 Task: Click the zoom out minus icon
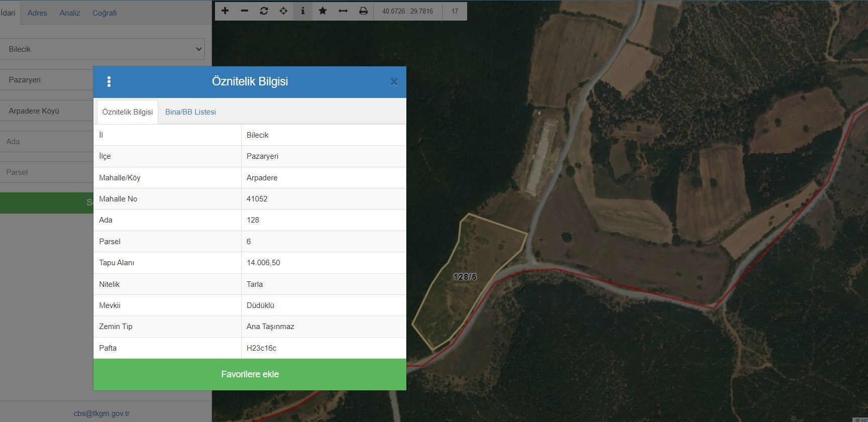[x=245, y=11]
